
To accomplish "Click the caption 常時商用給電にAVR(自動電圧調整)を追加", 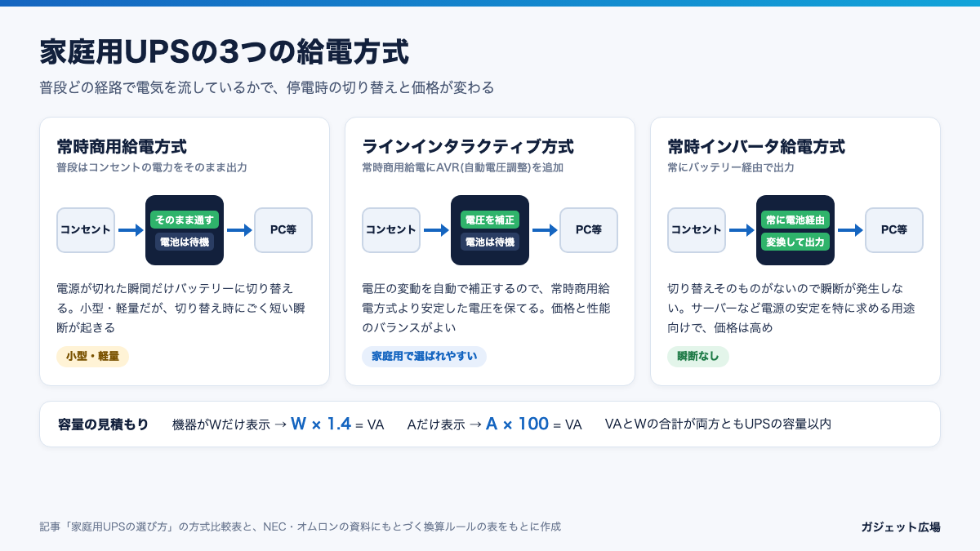I will (462, 167).
